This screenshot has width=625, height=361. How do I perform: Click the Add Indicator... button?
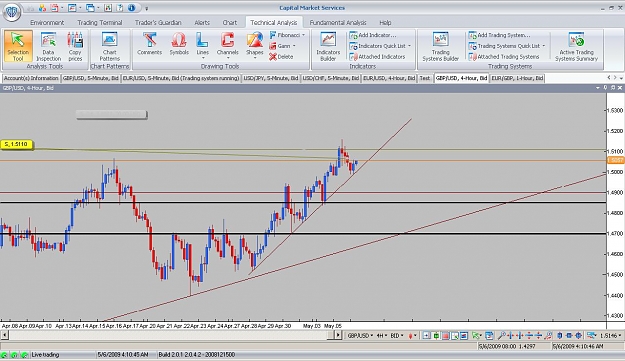tap(373, 35)
